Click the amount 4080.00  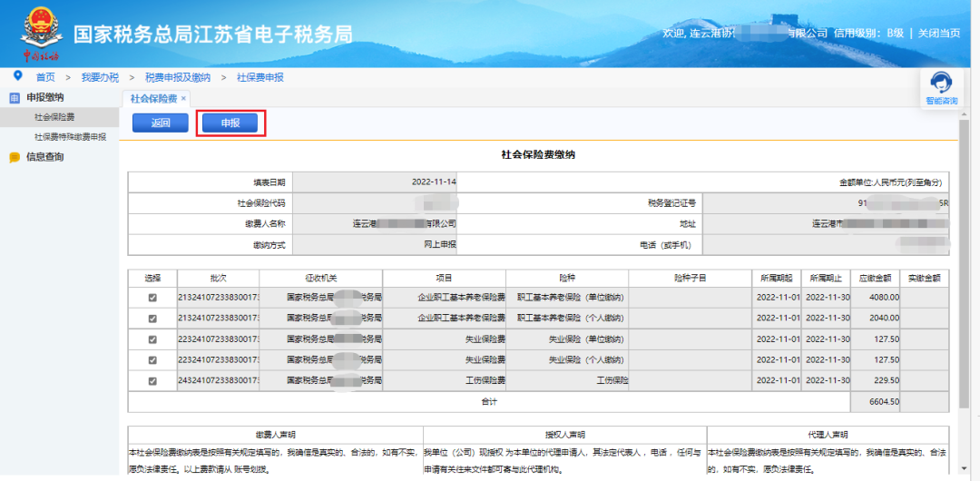pos(885,298)
